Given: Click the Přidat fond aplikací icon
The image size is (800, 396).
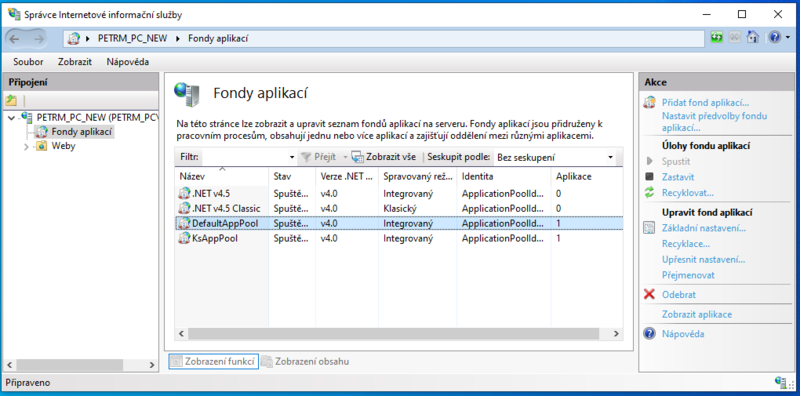Looking at the screenshot, I should [649, 103].
